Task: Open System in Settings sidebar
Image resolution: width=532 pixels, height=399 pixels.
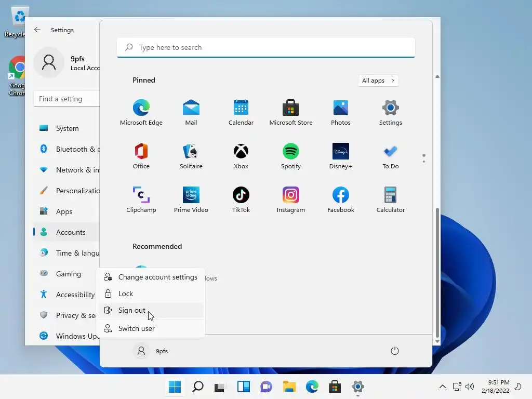Action: [x=66, y=128]
